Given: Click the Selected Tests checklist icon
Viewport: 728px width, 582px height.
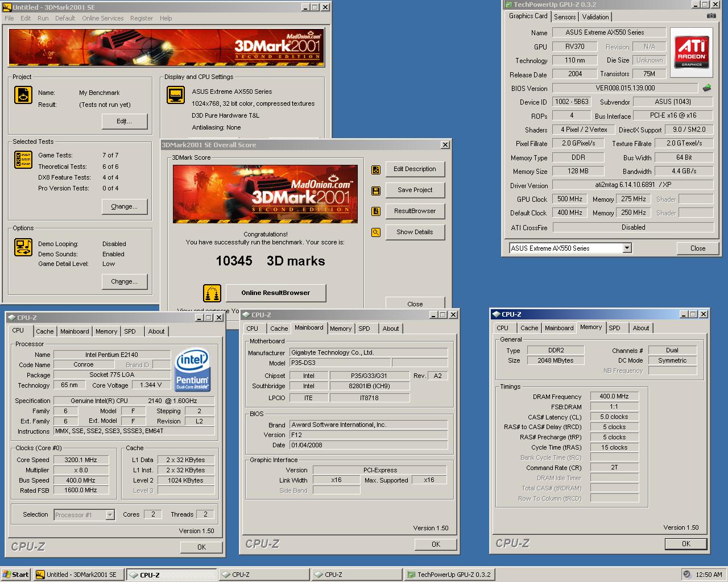Looking at the screenshot, I should 23,160.
